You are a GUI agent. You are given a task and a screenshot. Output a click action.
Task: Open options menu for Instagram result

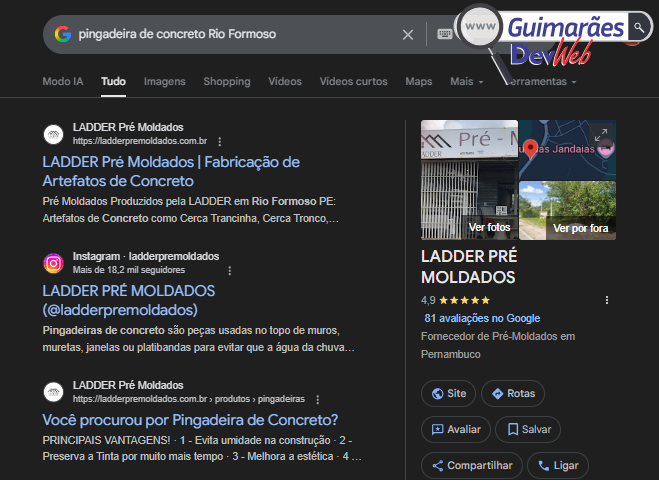tap(229, 271)
